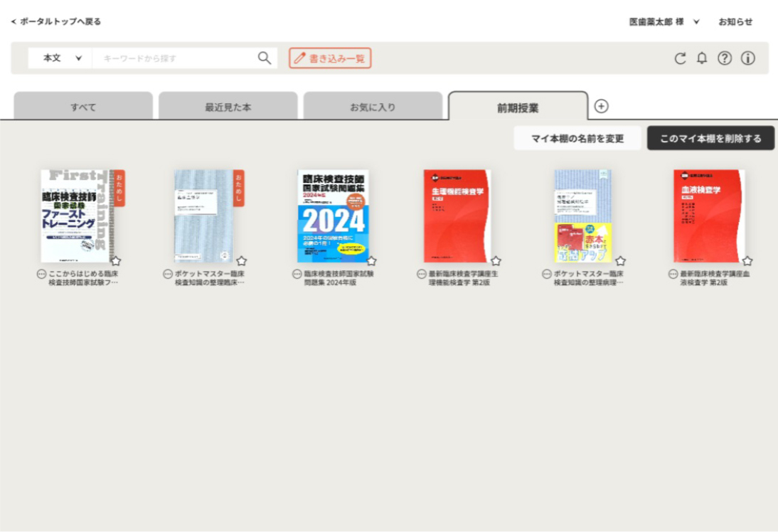
Task: Click the キーワードから探す search field
Action: [x=174, y=58]
